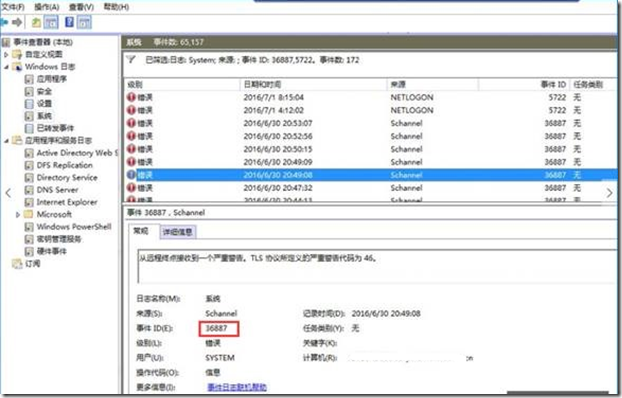
Task: Sort by the 日期和时间 column header
Action: pyautogui.click(x=313, y=85)
